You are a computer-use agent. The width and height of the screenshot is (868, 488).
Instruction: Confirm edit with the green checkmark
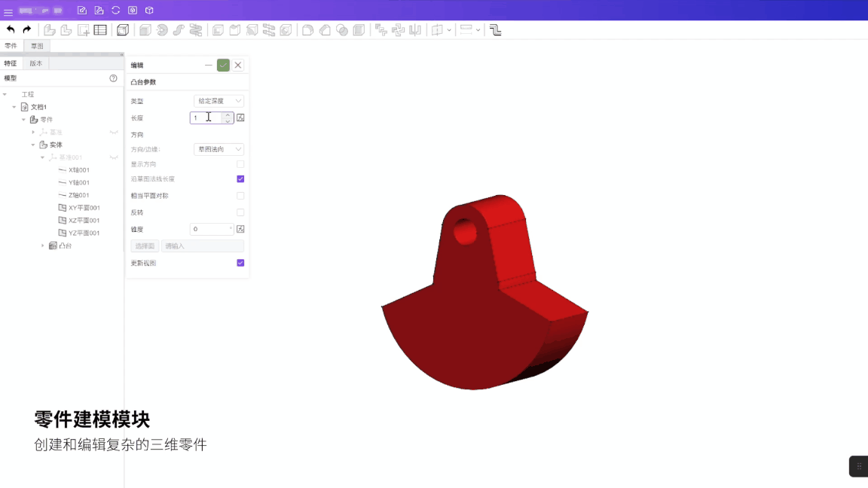[x=223, y=66]
